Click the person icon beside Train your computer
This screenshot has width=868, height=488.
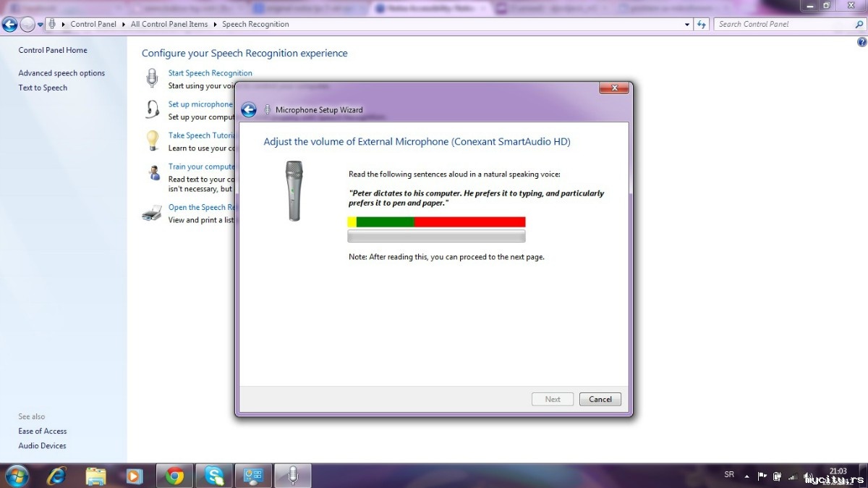tap(153, 172)
